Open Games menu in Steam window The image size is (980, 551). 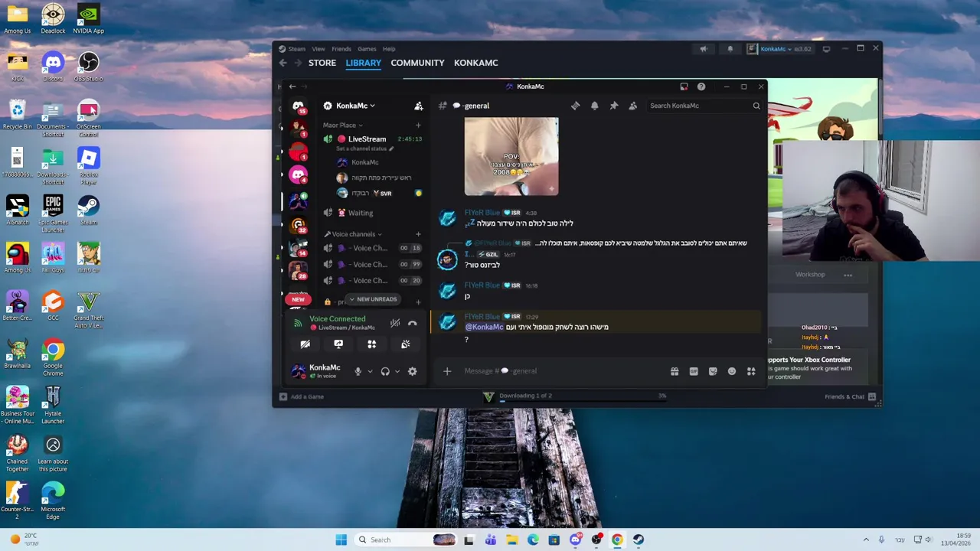click(367, 49)
